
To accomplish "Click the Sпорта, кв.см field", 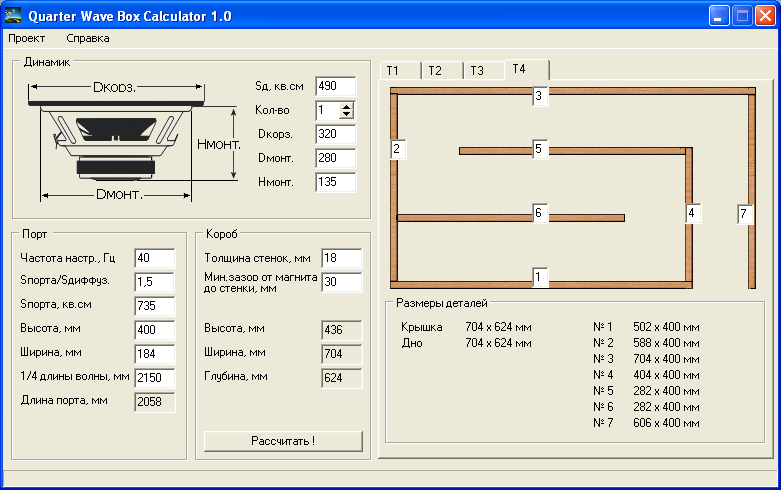I will (154, 306).
